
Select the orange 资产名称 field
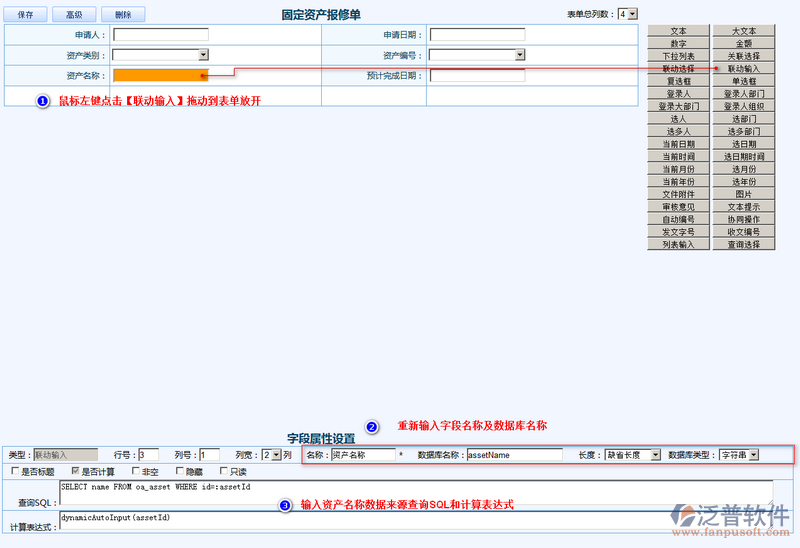coord(161,76)
